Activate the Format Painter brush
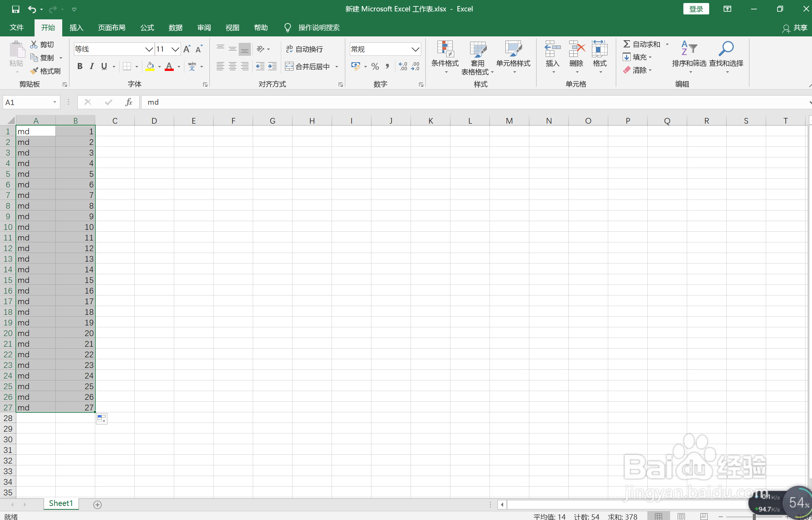Screen dimensions: 812x520 click(x=34, y=71)
